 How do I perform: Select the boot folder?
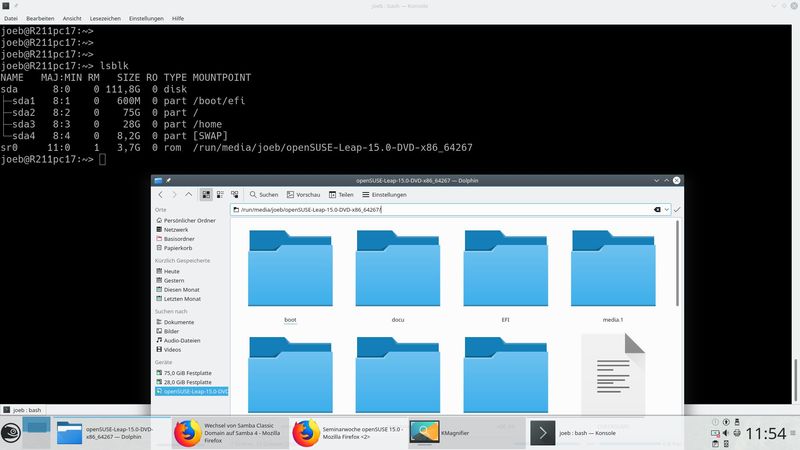click(x=290, y=276)
